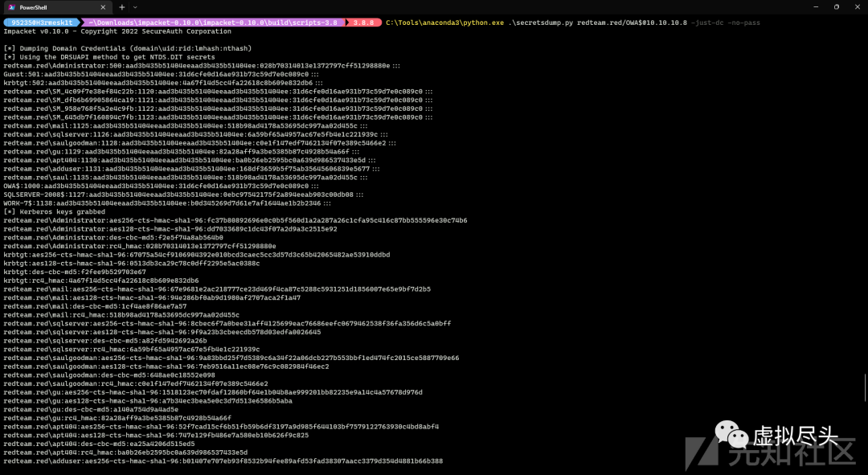
Task: Close the terminal window
Action: coord(857,7)
